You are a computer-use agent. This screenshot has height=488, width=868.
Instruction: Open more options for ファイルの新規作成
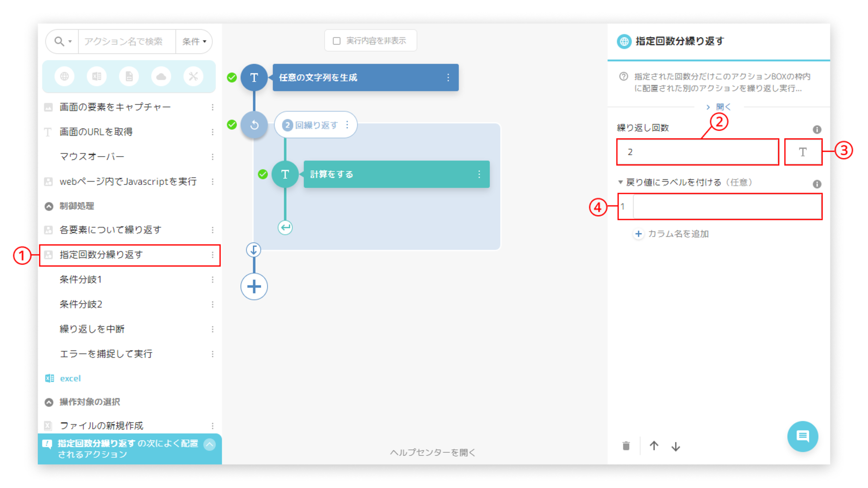point(213,426)
